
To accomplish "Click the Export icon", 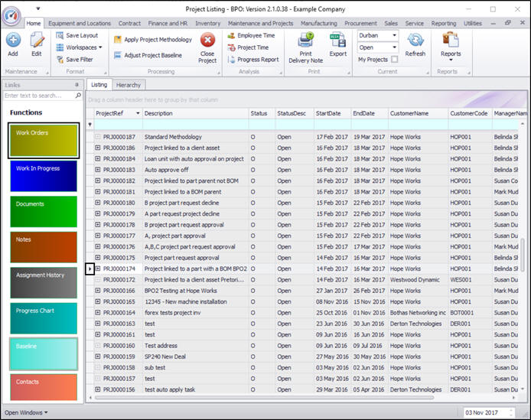I will 337,41.
